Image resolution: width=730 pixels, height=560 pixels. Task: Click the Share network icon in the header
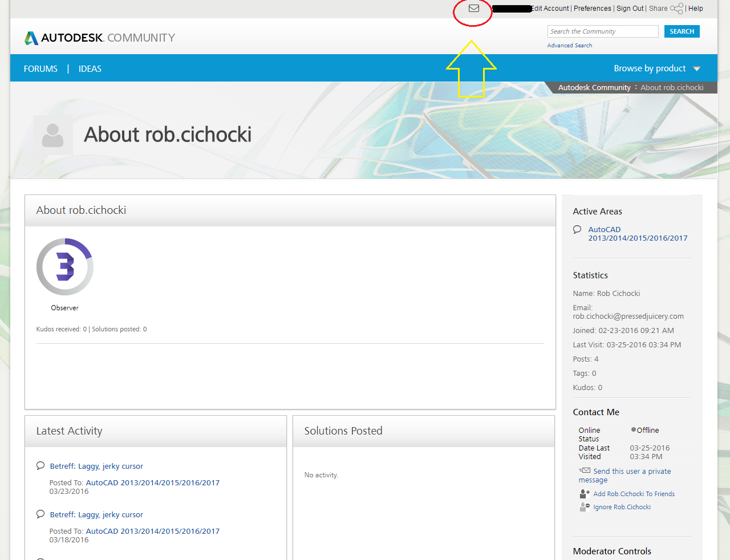pos(676,9)
